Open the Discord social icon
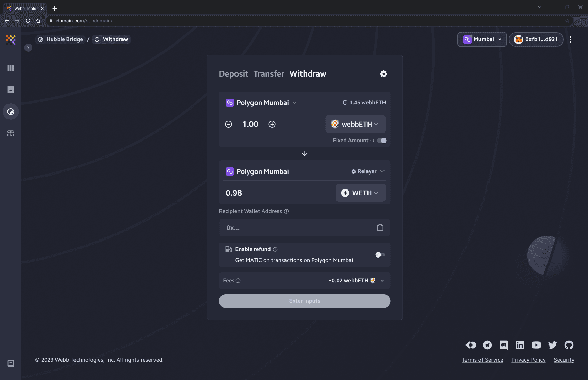The width and height of the screenshot is (588, 380). 504,345
